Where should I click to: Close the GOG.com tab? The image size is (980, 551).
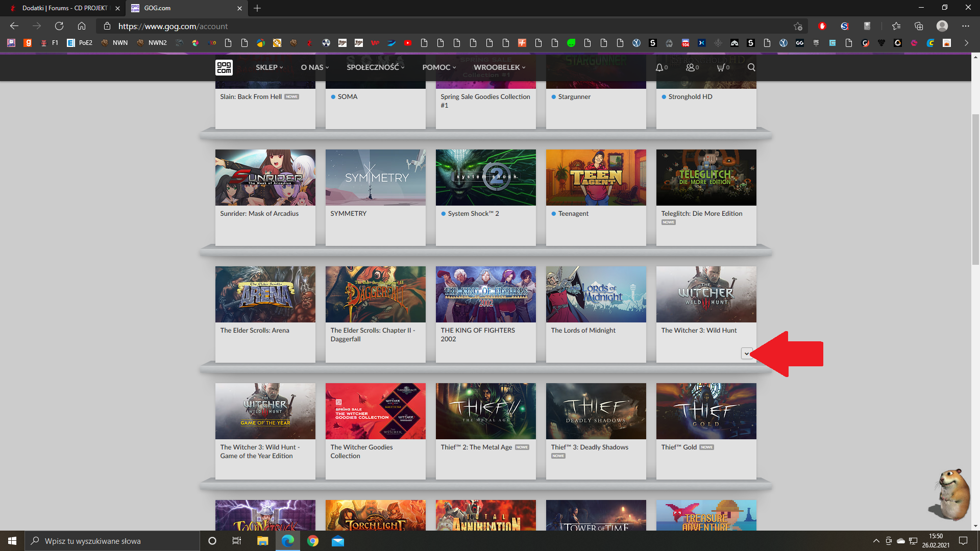pyautogui.click(x=239, y=8)
